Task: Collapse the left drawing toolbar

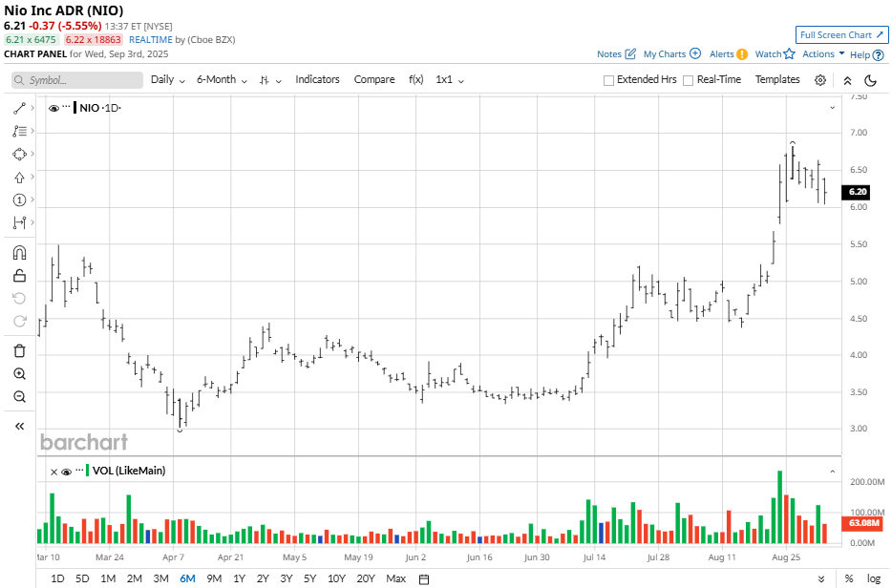Action: [x=19, y=426]
